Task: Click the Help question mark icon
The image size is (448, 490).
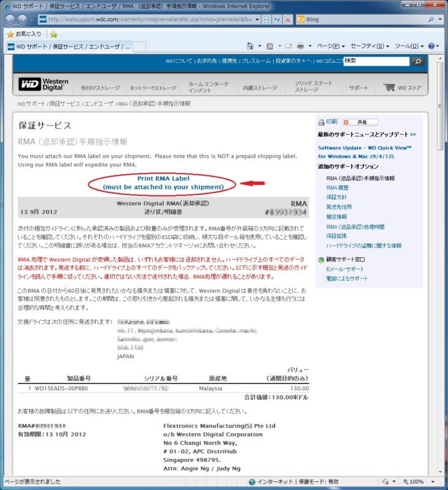Action: tap(431, 46)
